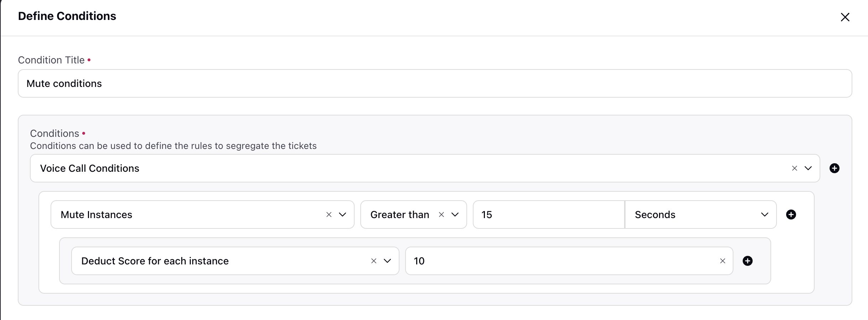Expand Deduct Score for each instance dropdown
868x320 pixels.
tap(387, 261)
